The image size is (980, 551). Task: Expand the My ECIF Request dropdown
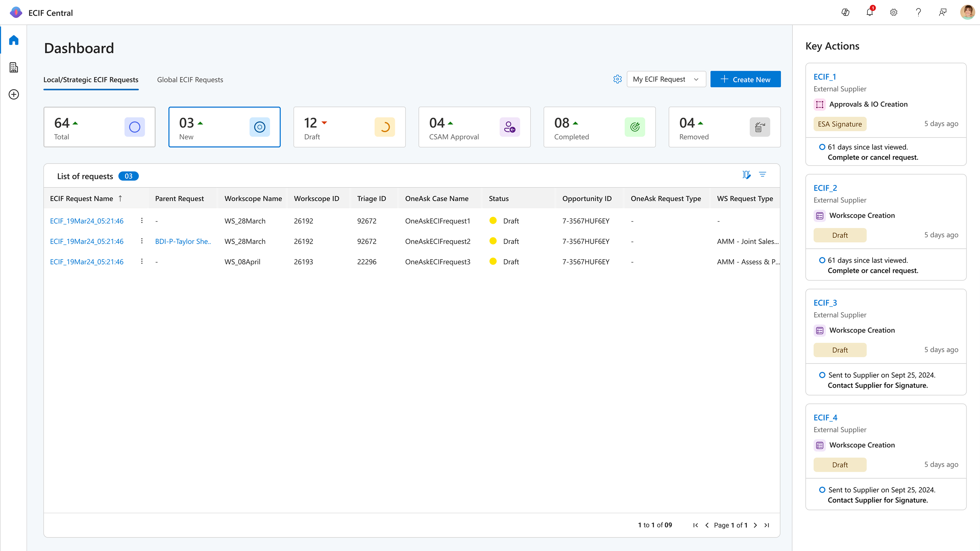[666, 79]
